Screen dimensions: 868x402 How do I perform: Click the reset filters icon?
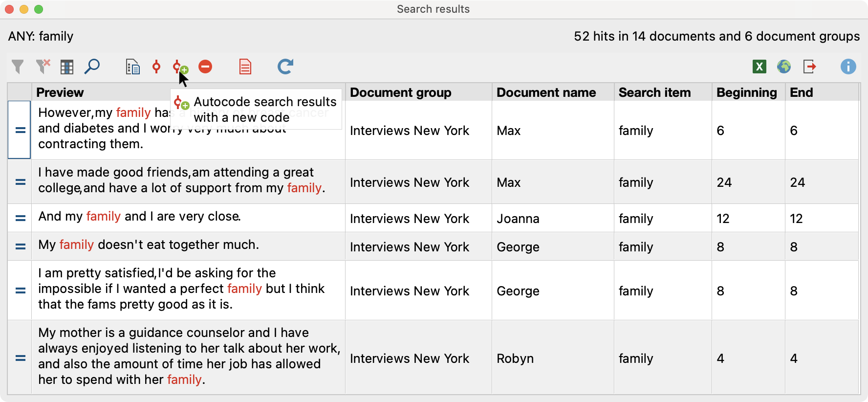(x=43, y=67)
